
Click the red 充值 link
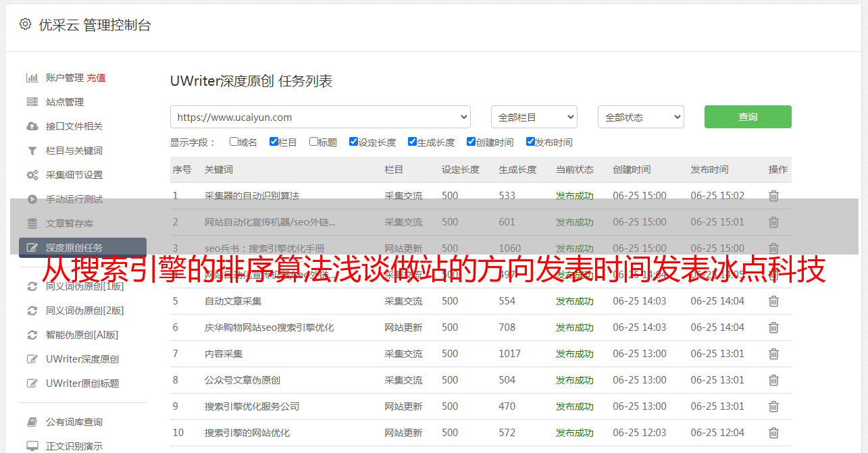(96, 78)
